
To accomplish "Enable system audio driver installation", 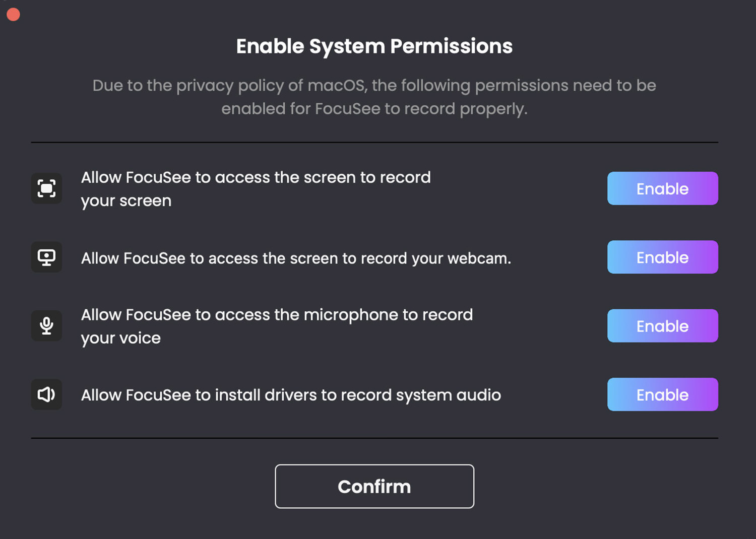I will 662,394.
